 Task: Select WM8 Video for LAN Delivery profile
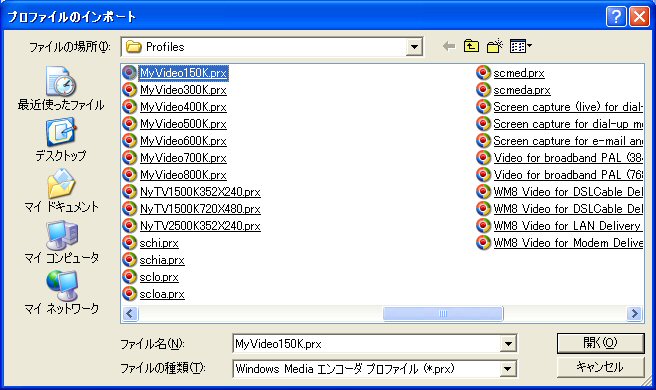tap(568, 226)
